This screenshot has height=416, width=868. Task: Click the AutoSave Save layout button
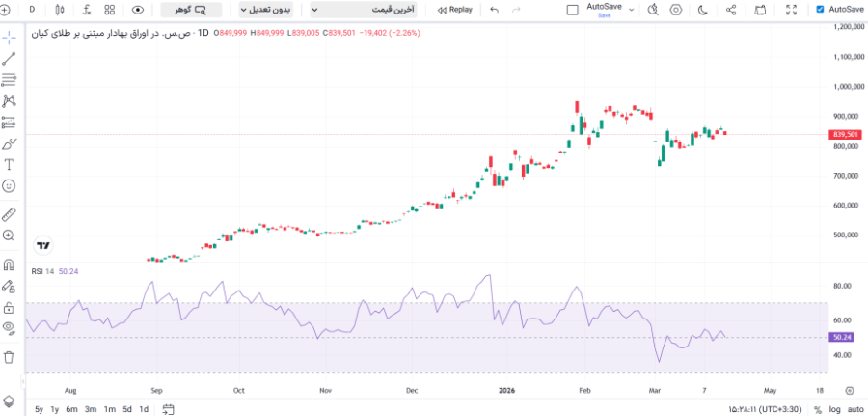click(x=604, y=10)
